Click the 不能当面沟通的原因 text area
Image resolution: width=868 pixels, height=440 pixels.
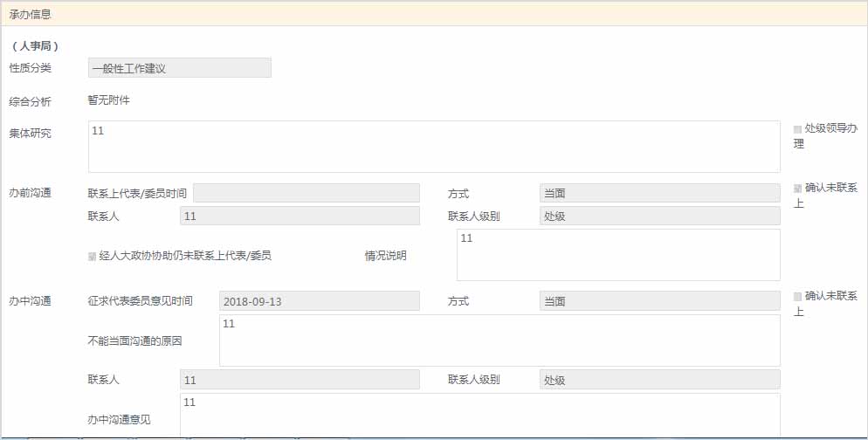point(499,340)
